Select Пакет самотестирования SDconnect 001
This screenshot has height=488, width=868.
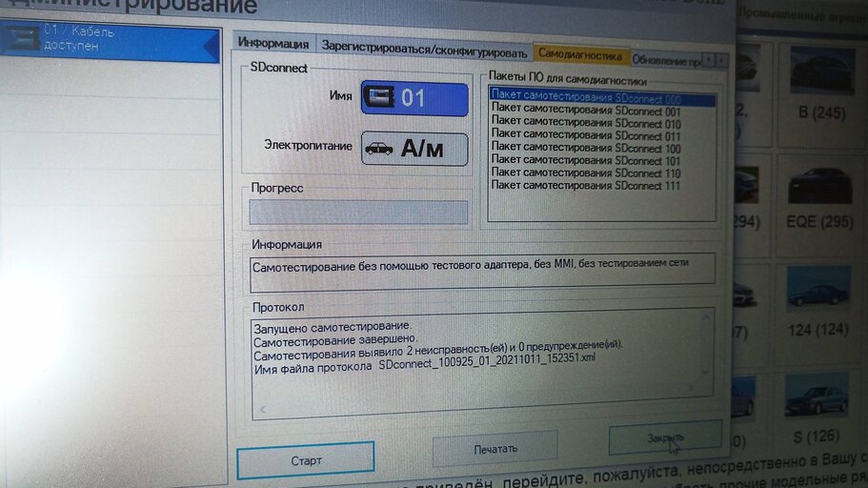(x=586, y=109)
